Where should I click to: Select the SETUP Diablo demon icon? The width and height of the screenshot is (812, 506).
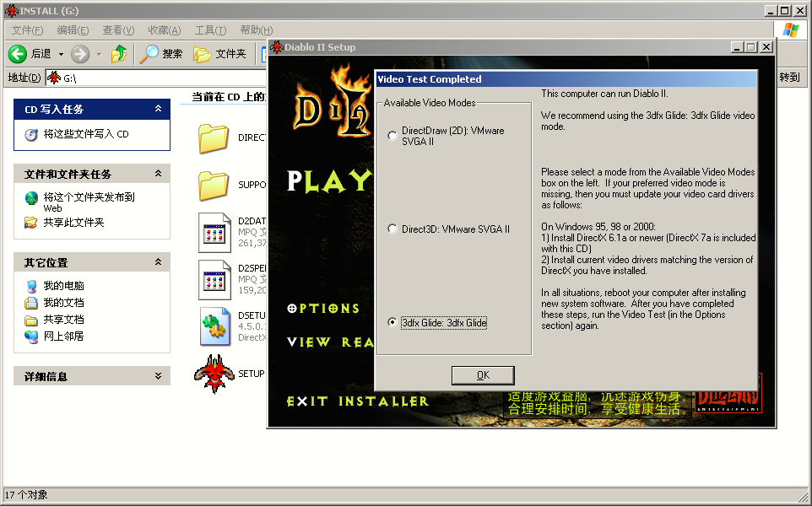click(x=214, y=374)
